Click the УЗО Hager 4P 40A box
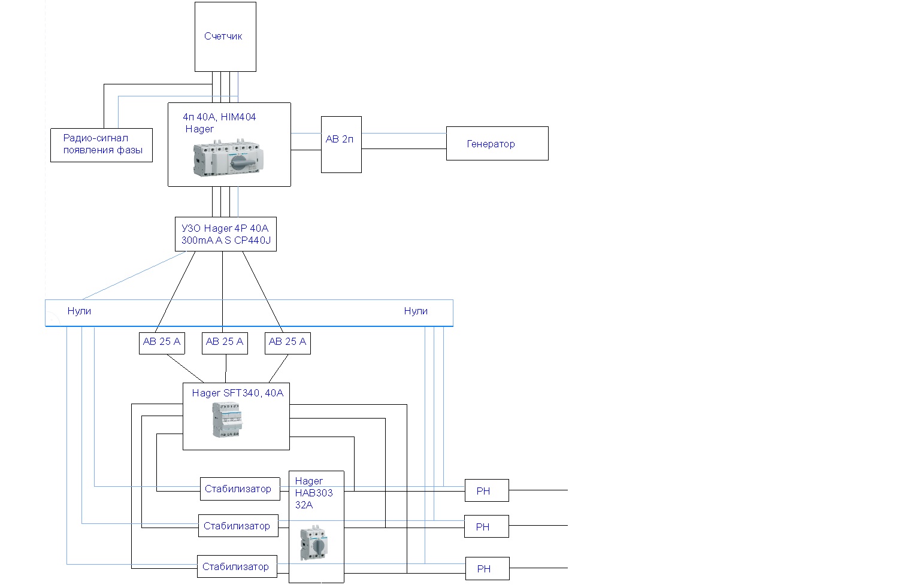The width and height of the screenshot is (920, 588). pyautogui.click(x=226, y=234)
